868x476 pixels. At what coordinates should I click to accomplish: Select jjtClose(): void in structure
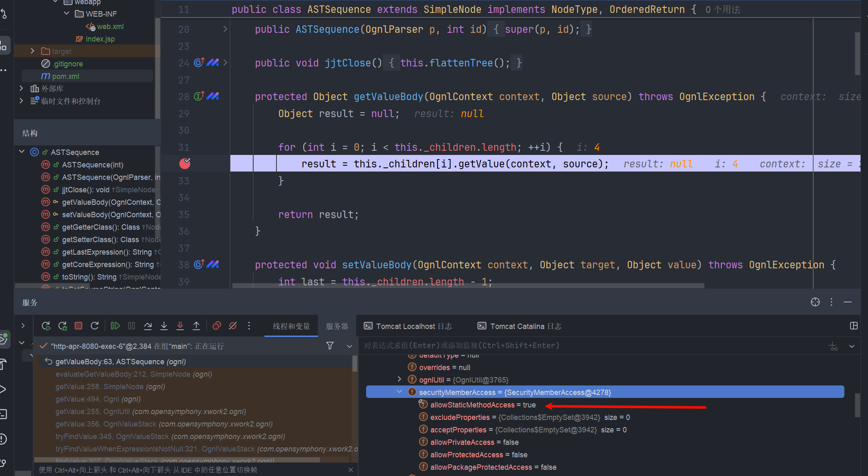86,190
